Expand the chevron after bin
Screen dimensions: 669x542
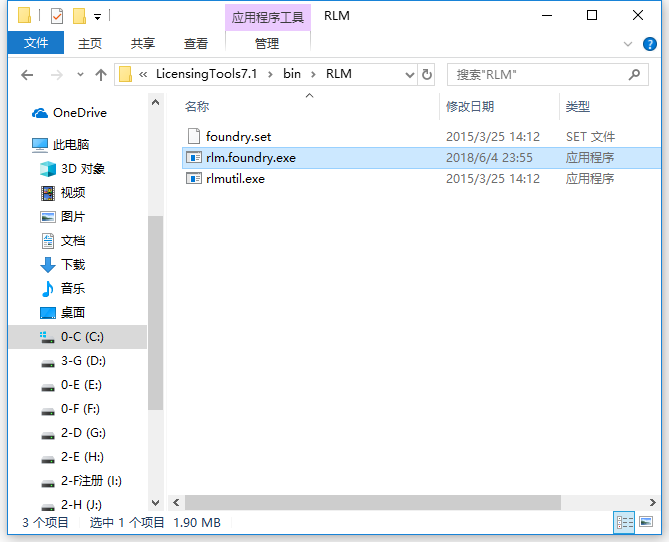313,75
